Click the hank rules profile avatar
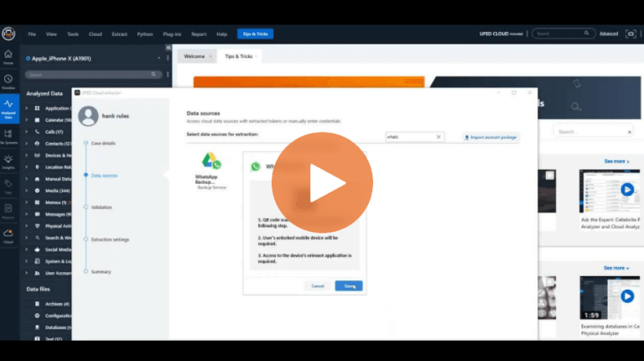Image resolution: width=644 pixels, height=361 pixels. [88, 116]
